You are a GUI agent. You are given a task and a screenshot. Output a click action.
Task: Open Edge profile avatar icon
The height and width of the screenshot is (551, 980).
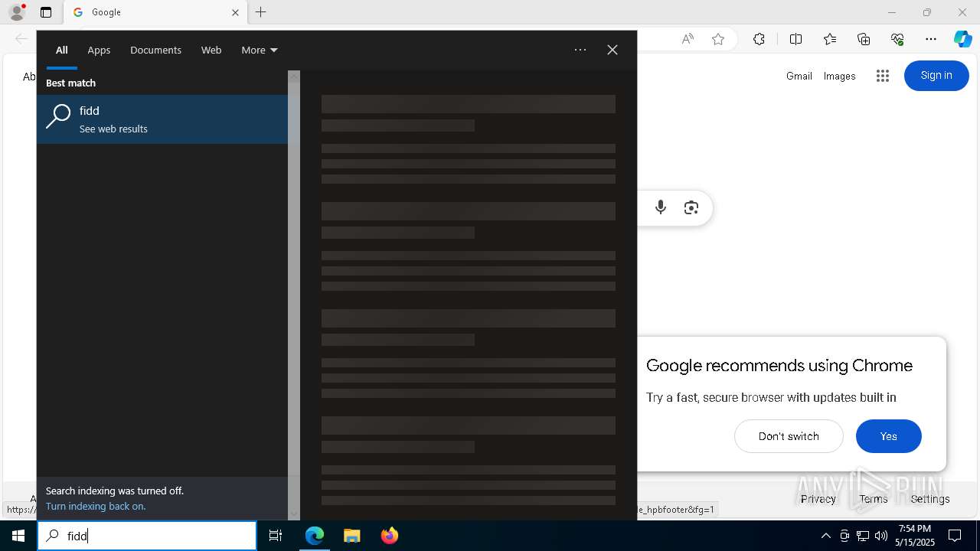[17, 12]
